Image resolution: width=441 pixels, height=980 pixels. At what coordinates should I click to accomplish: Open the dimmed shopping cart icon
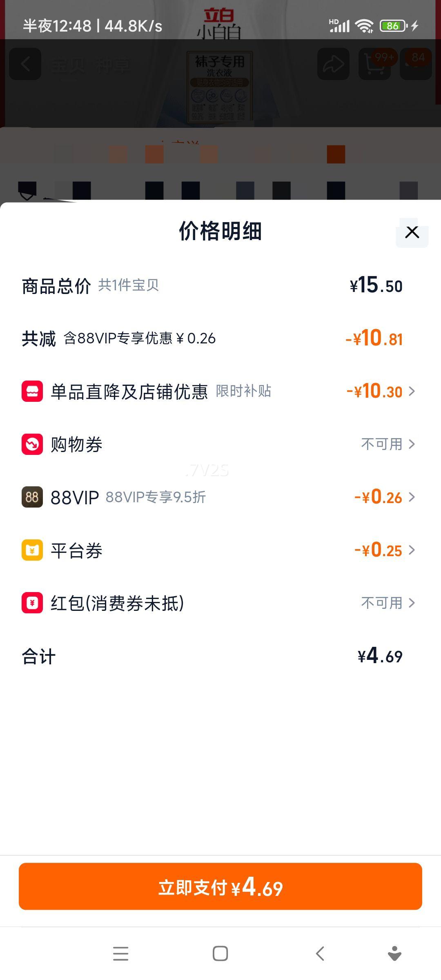point(374,64)
